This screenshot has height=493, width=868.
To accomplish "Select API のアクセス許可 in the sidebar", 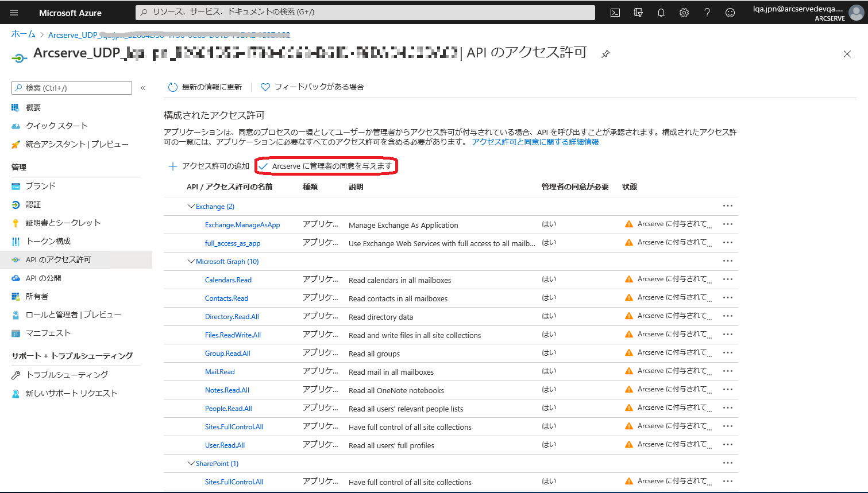I will (x=76, y=259).
